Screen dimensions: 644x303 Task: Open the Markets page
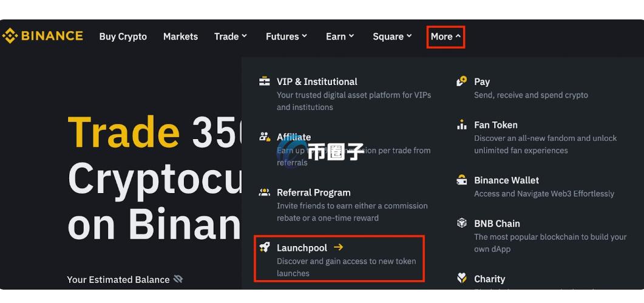point(180,36)
